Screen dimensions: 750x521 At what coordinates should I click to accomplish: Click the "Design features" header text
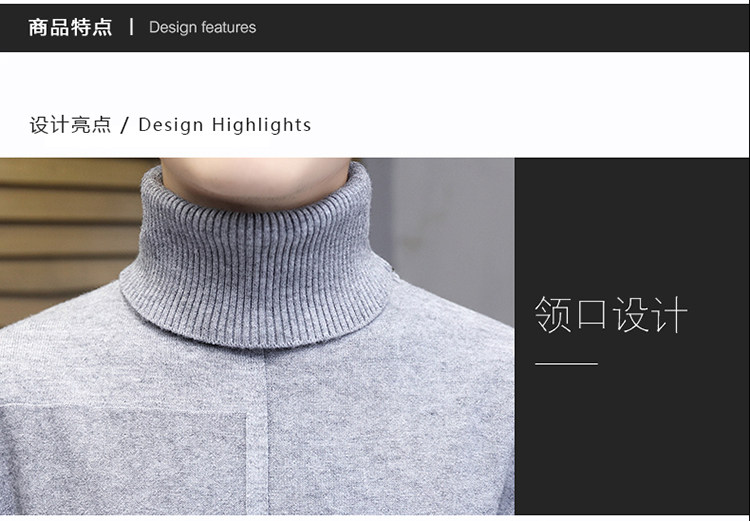click(202, 27)
